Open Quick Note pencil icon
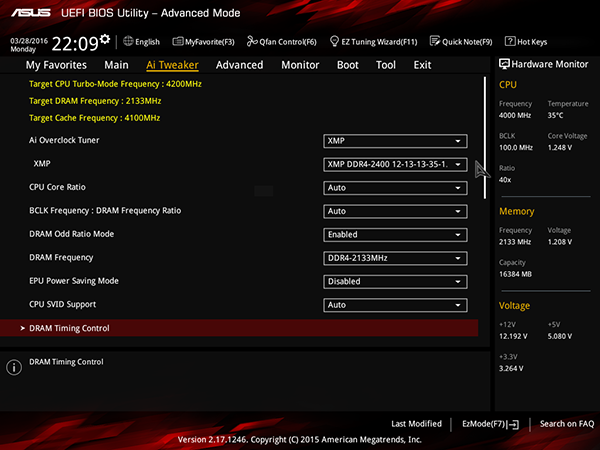 (435, 41)
